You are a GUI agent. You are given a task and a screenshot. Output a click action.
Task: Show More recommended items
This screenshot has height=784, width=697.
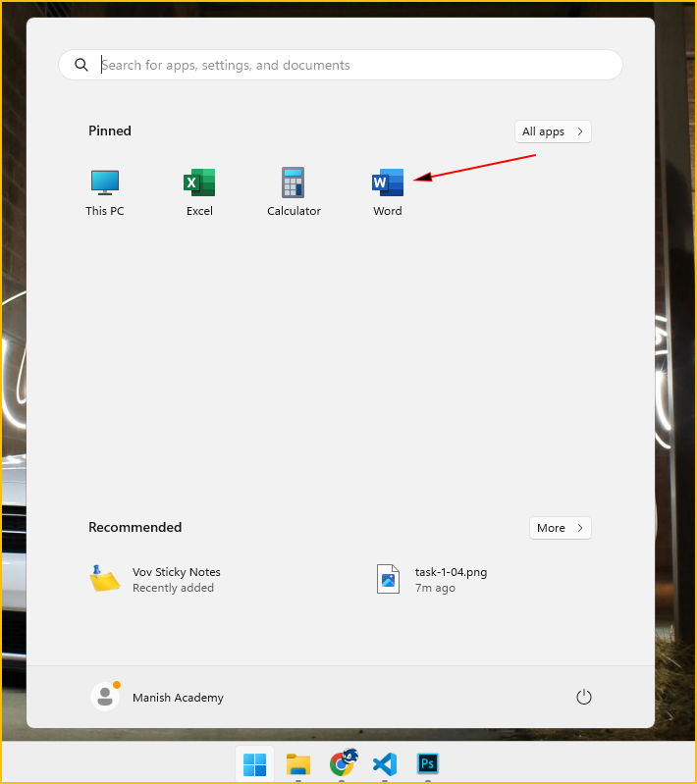560,528
